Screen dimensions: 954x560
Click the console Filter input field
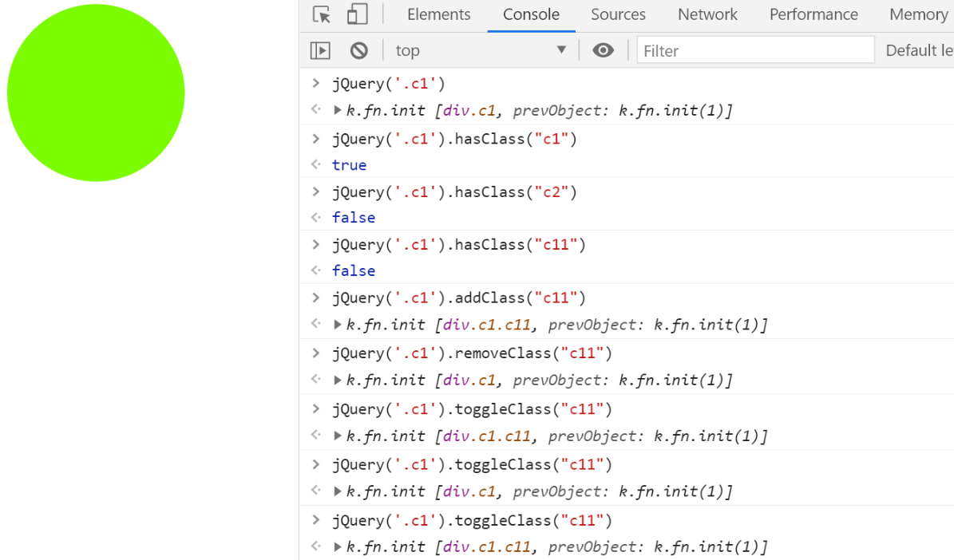(x=756, y=50)
